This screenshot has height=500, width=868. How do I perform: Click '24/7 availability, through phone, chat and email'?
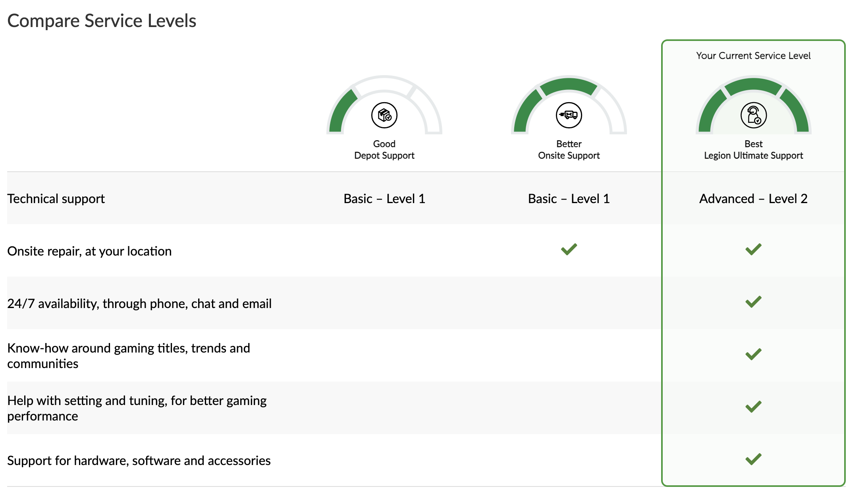point(139,304)
